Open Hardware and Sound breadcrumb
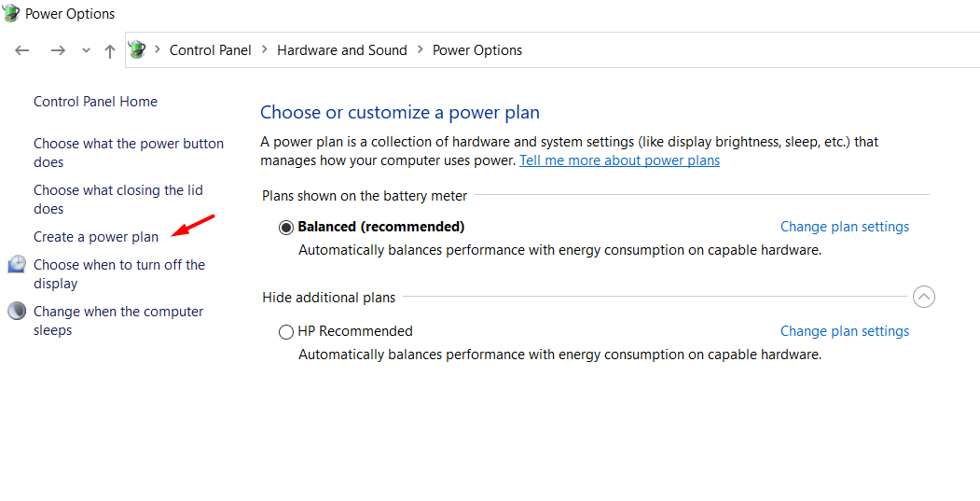980x501 pixels. tap(342, 50)
